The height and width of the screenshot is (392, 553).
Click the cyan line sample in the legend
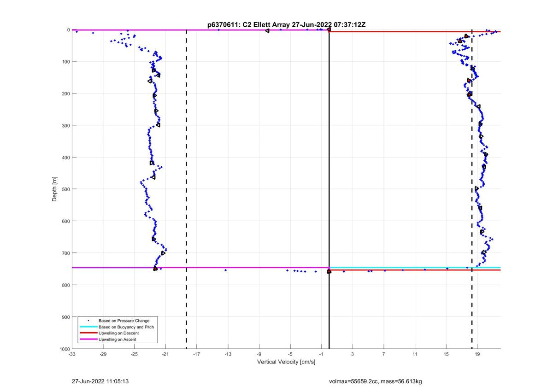[88, 327]
